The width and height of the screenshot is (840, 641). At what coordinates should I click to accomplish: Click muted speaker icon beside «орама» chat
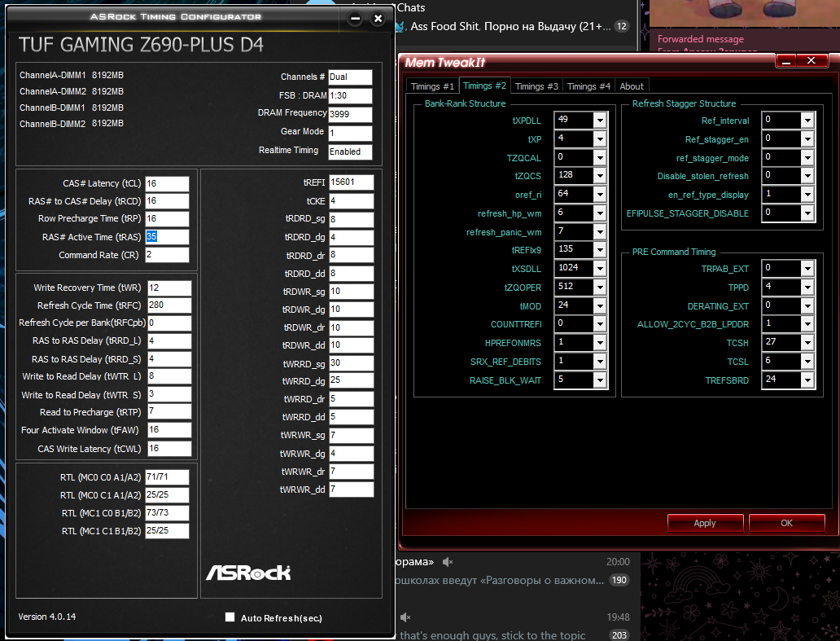(x=448, y=562)
